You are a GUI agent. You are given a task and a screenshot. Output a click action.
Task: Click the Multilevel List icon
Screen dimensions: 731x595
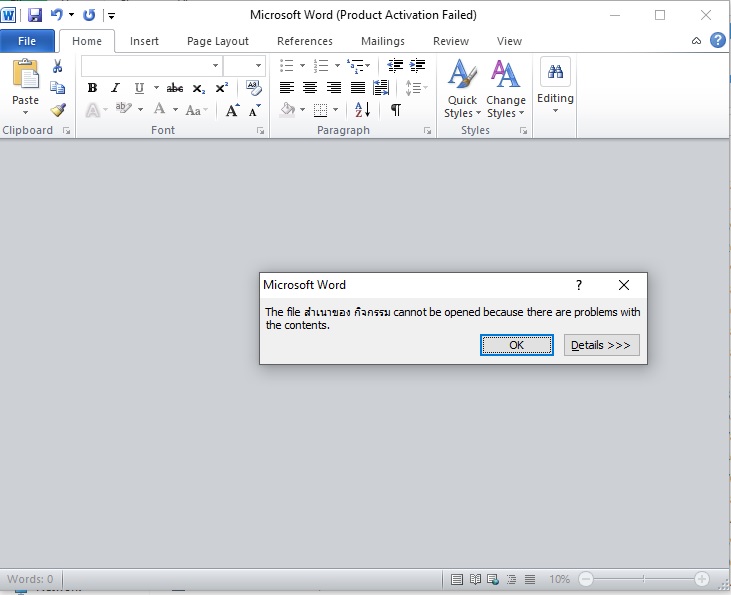pos(355,66)
